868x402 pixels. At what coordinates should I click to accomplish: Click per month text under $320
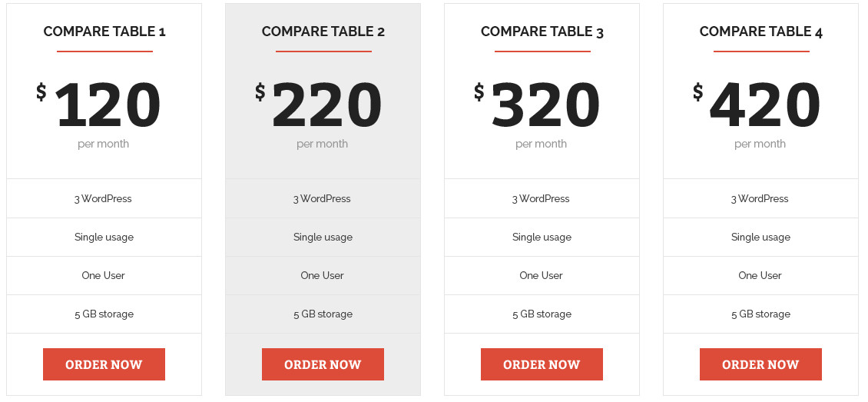click(542, 144)
